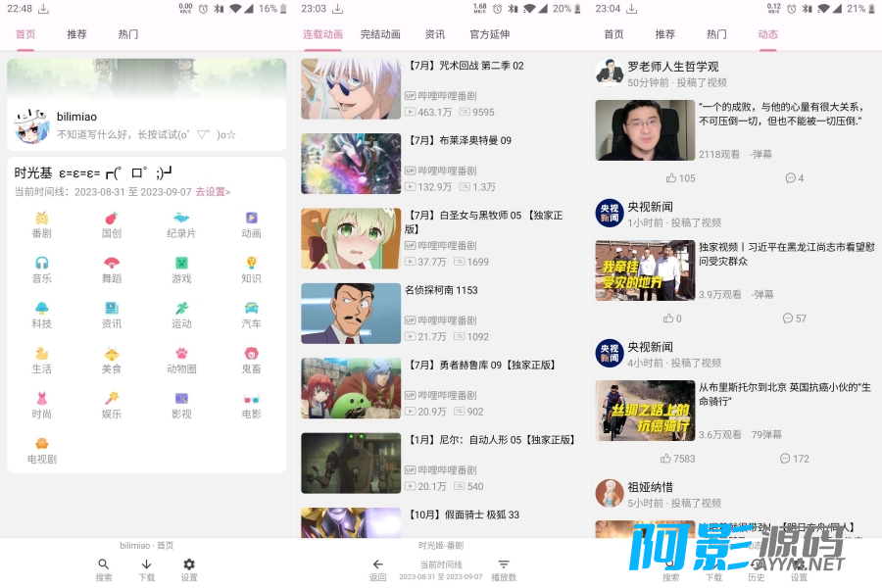This screenshot has width=882, height=588.
Task: Open the 时尚 dress category
Action: (41, 406)
